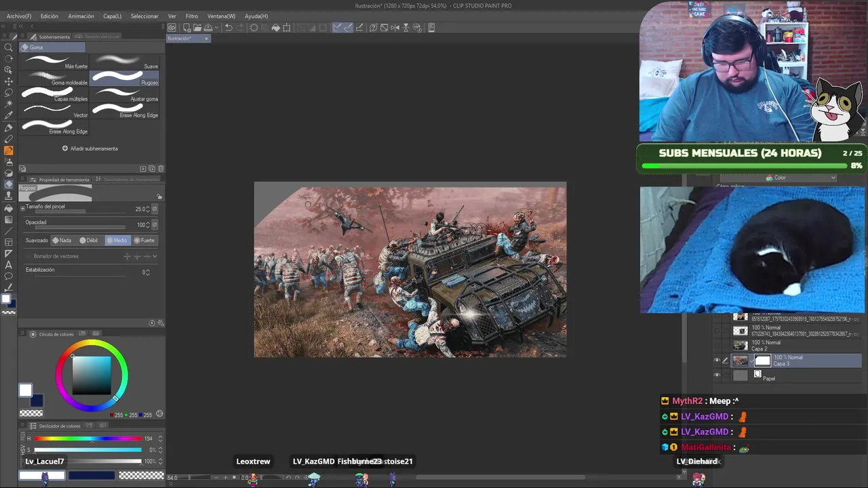Screen dimensions: 868x488
Task: Open the Edición menu
Action: [x=50, y=16]
